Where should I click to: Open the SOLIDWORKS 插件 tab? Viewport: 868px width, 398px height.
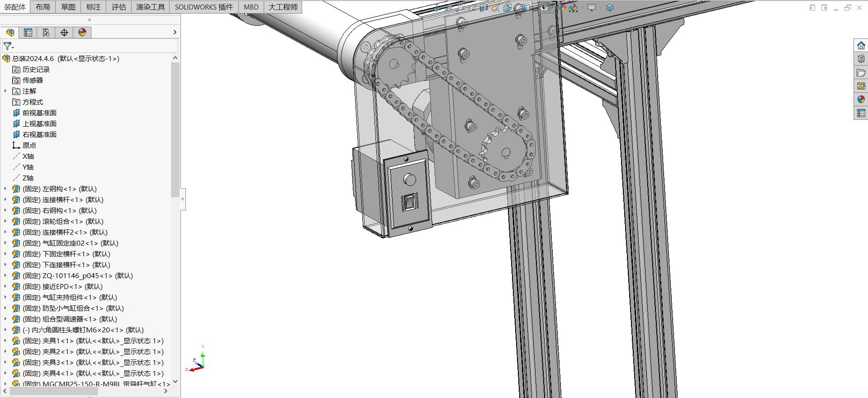[204, 7]
